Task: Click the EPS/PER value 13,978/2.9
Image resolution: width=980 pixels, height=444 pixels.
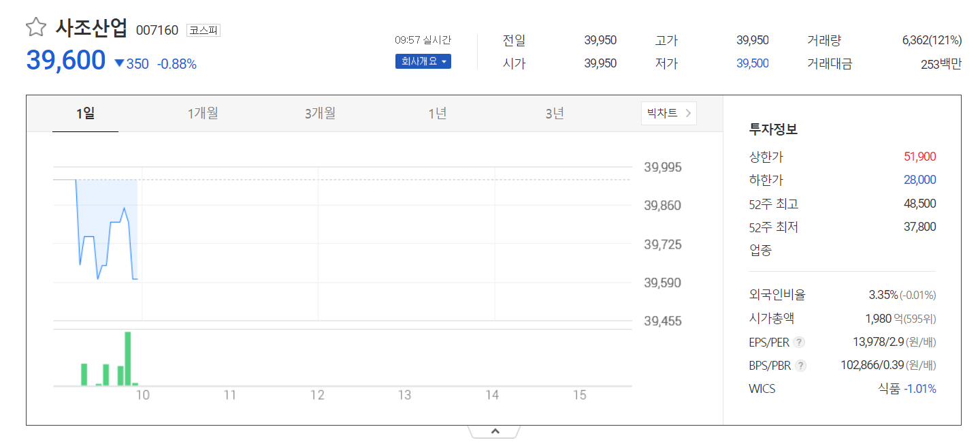Action: pos(878,342)
